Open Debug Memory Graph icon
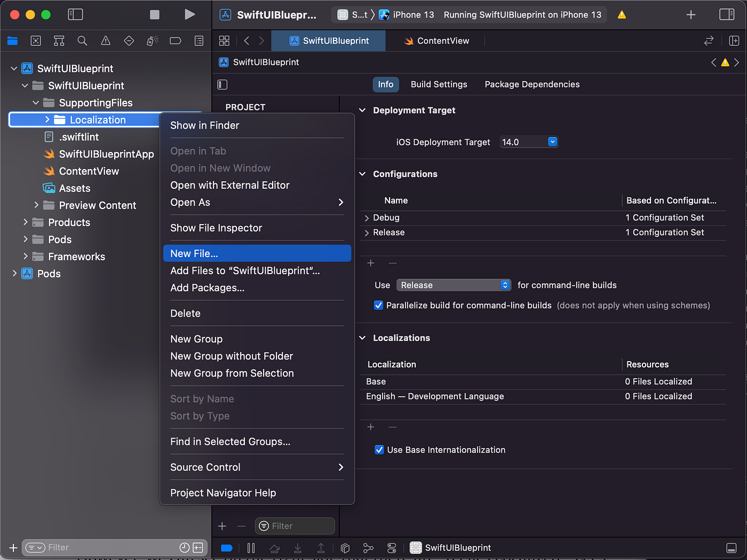Image resolution: width=747 pixels, height=560 pixels. point(368,548)
